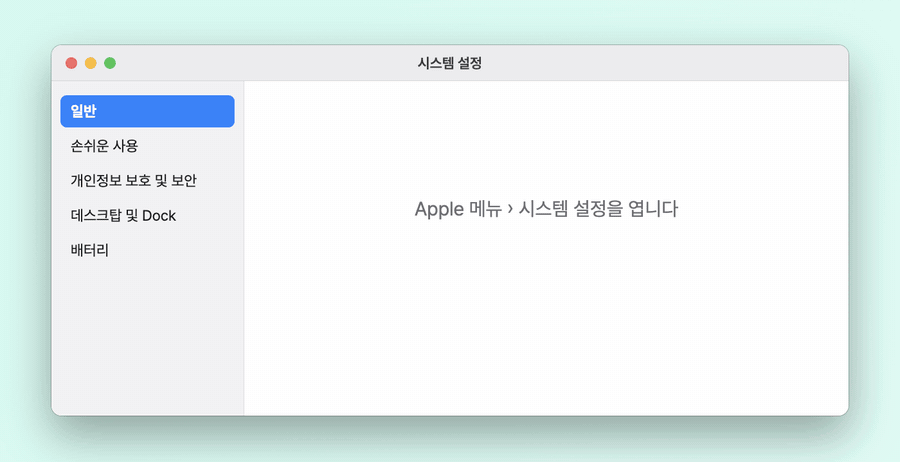
Task: Maximize the window with the green button
Action: [110, 63]
